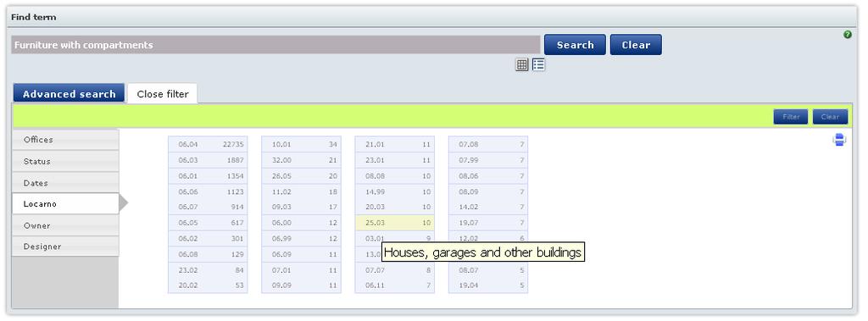Image resolution: width=868 pixels, height=321 pixels.
Task: Select Locarno class 06.03 row
Action: point(209,160)
